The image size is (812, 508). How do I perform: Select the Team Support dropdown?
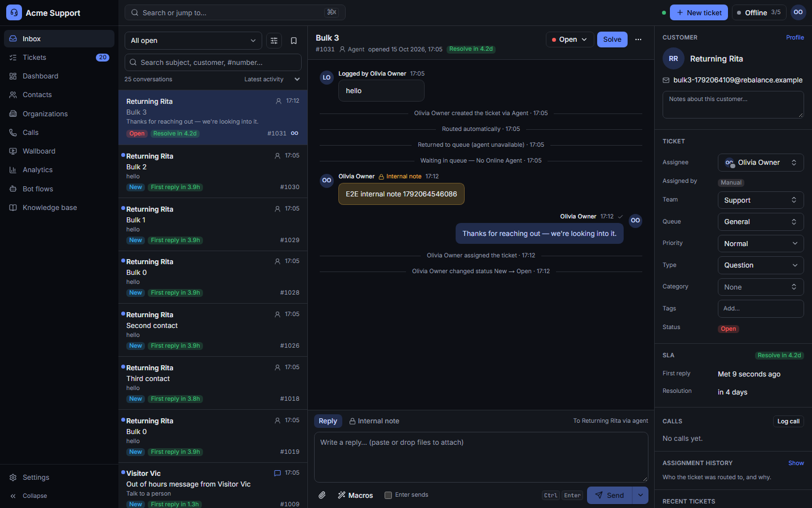[x=761, y=200]
